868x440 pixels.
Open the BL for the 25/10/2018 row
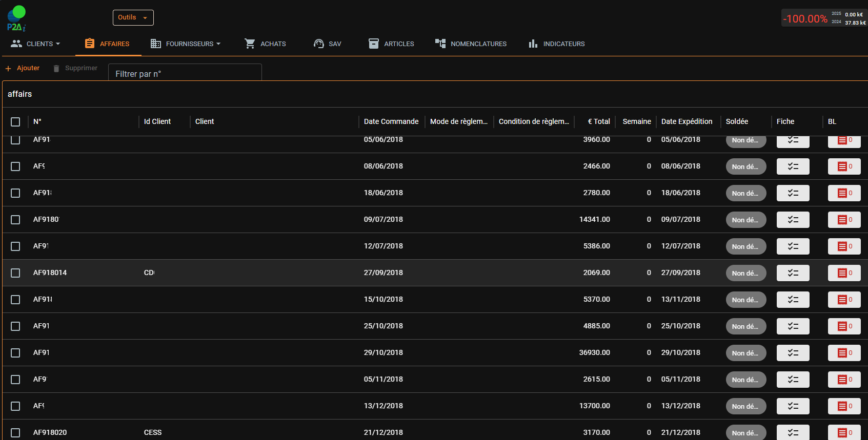pos(844,326)
